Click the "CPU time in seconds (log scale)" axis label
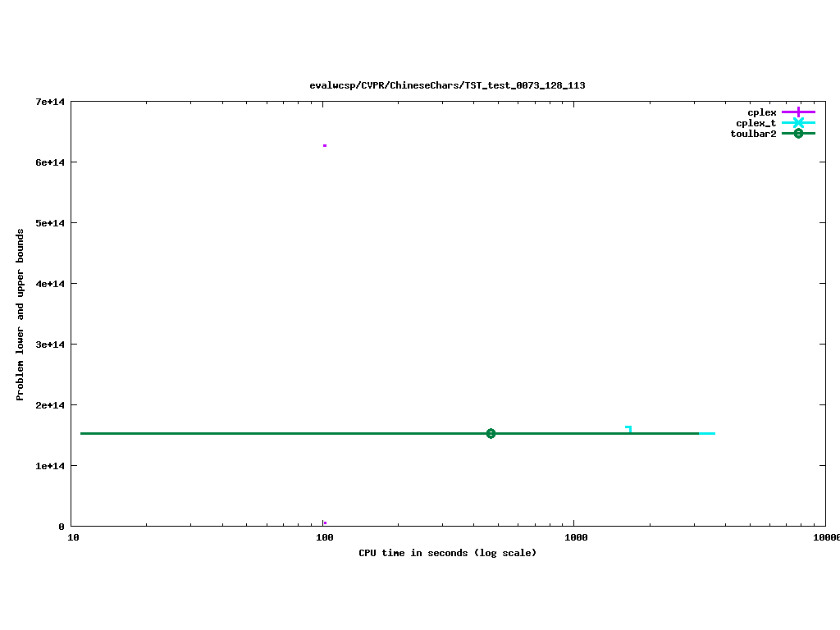840x630 pixels. (447, 553)
